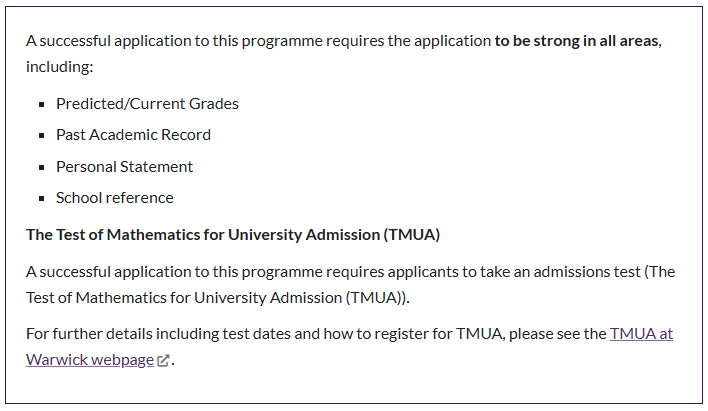Select the 'Past Academic Record' list item
Screen dimensions: 708x411
coord(133,135)
